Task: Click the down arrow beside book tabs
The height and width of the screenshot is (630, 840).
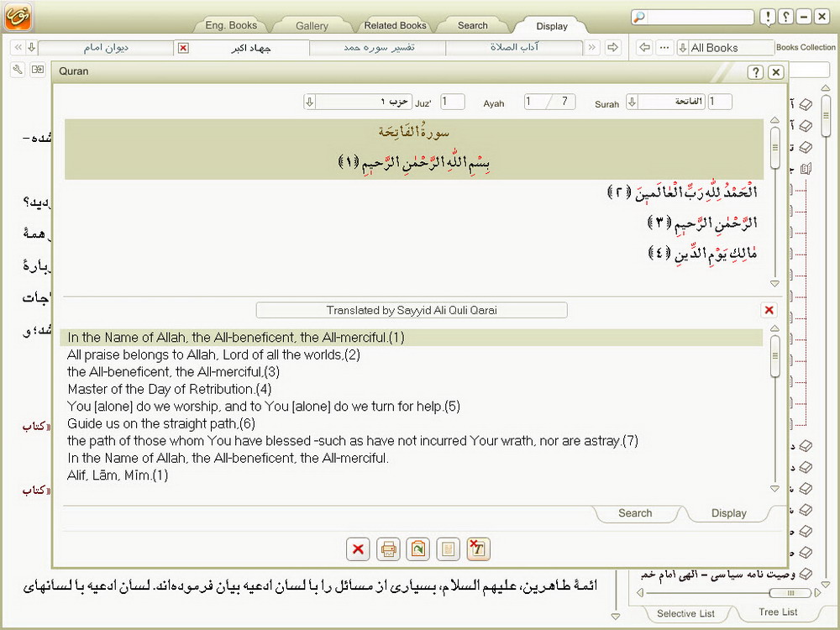Action: click(32, 48)
